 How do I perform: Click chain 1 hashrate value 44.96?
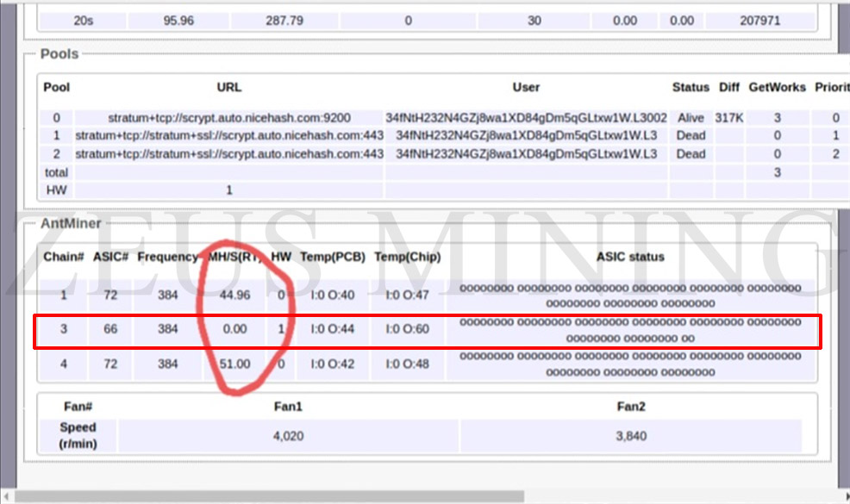click(x=234, y=295)
